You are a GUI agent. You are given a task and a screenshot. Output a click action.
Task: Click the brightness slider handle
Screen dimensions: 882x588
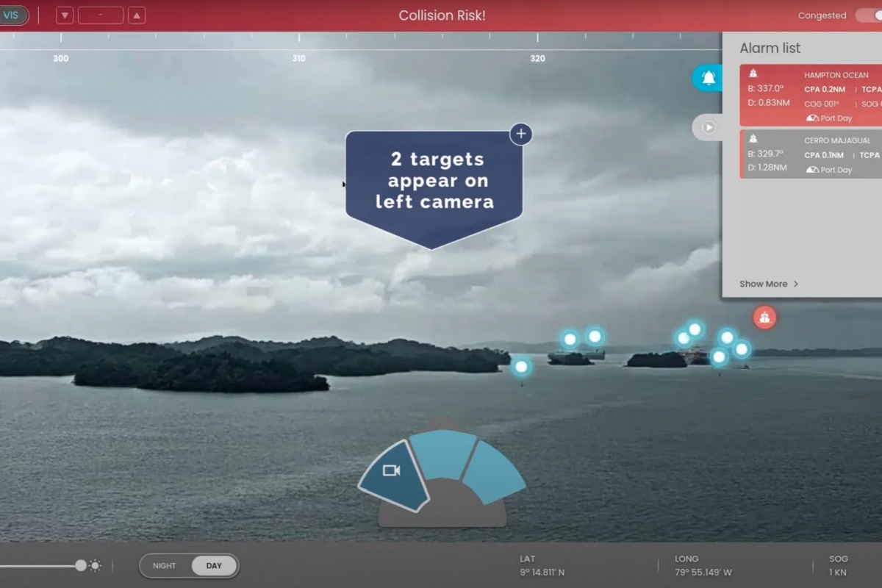tap(80, 565)
